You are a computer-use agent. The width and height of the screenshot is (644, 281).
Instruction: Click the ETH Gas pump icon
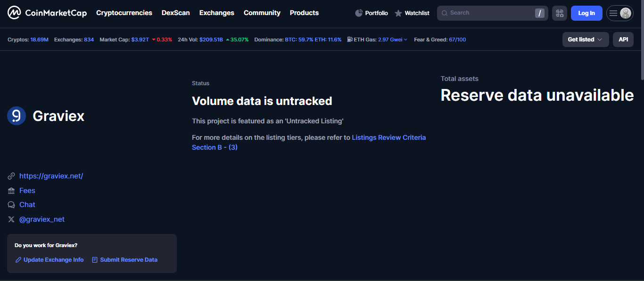tap(349, 40)
